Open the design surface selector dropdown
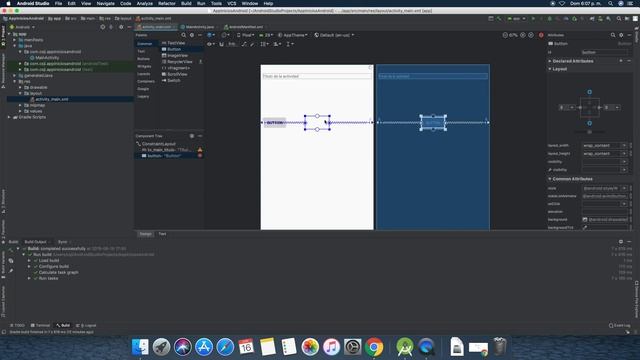Screen dimensions: 640x360 click(x=211, y=35)
